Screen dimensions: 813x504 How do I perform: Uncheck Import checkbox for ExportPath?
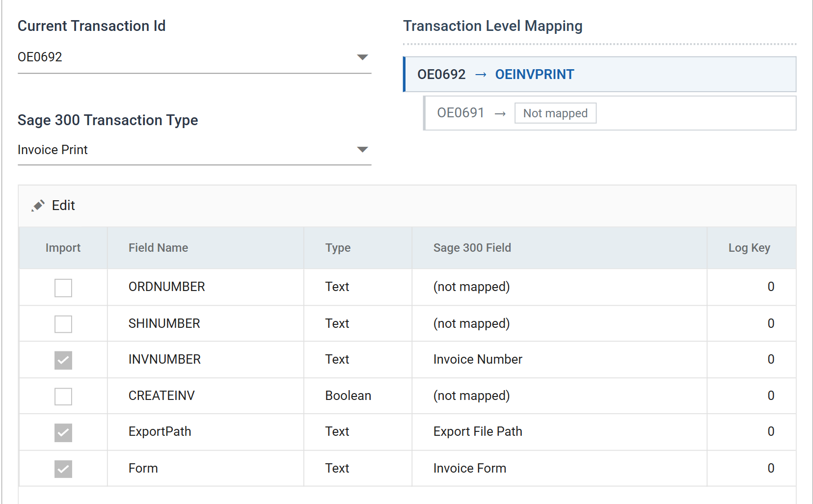tap(63, 433)
